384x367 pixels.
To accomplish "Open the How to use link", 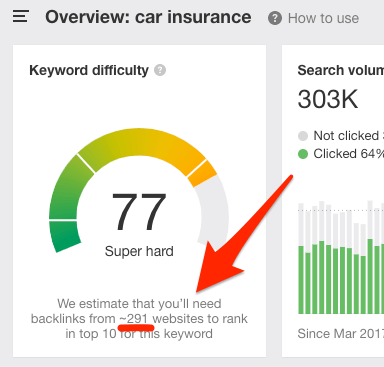I will pos(323,18).
